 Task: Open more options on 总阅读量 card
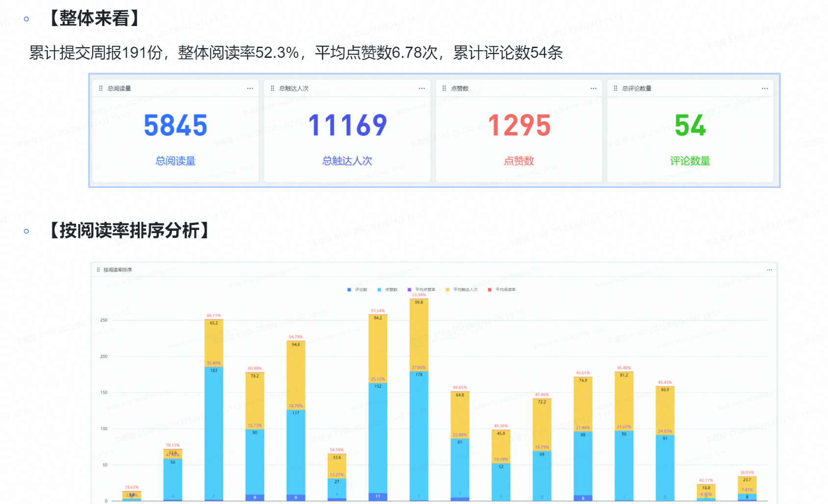(x=250, y=88)
